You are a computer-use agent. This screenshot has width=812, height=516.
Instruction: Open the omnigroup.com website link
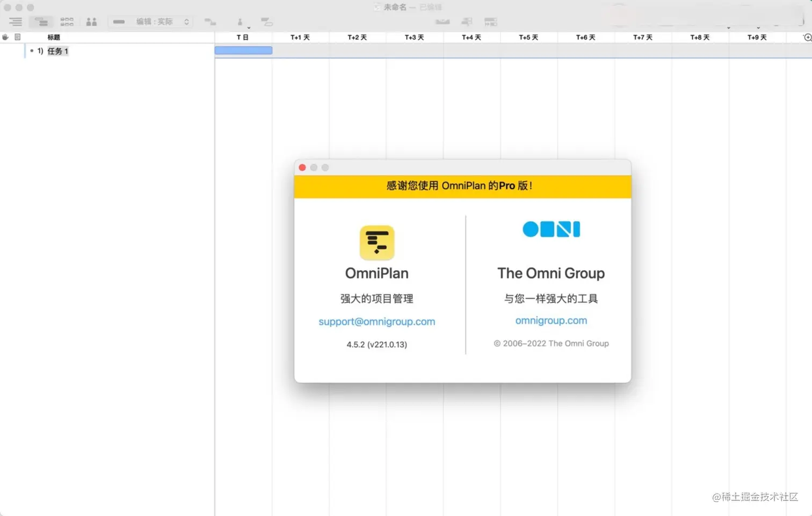pos(551,321)
